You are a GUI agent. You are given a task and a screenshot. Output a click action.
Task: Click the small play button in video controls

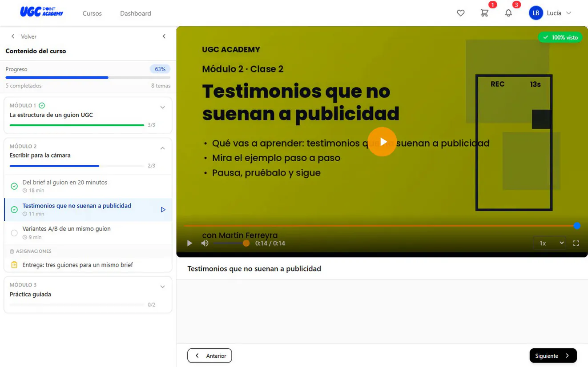coord(190,243)
